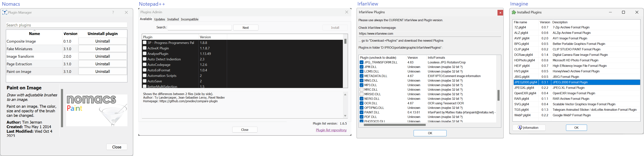644x156 pixels.
Task: Enable the MRC.DLL plugin checkbox
Action: point(361,90)
